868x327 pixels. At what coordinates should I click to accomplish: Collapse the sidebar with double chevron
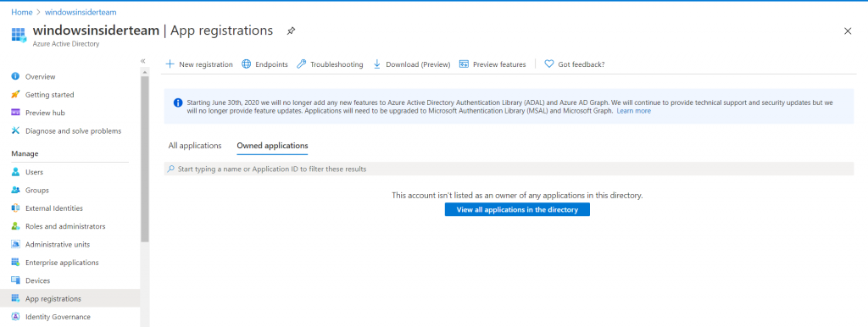[x=142, y=61]
